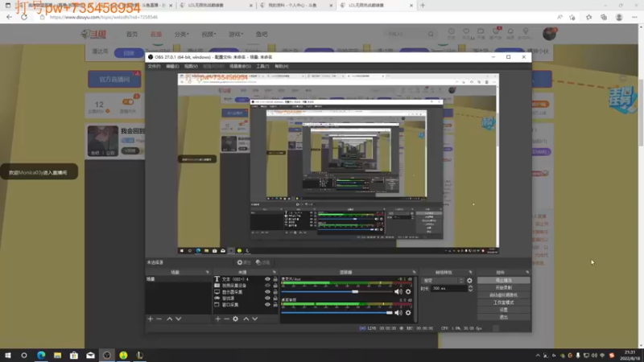The height and width of the screenshot is (362, 644).
Task: Toggle visibility of 显示器采集 source
Action: pyautogui.click(x=267, y=292)
